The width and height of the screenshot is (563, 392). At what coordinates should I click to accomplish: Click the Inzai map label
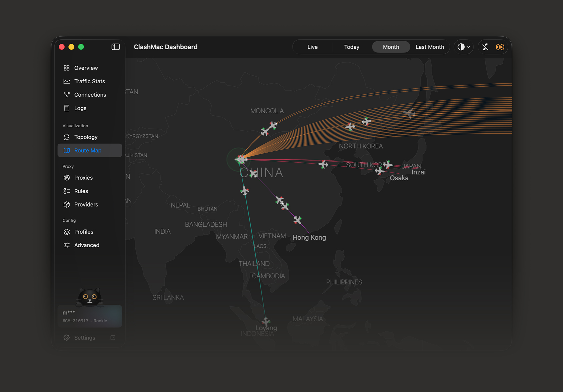tap(419, 172)
